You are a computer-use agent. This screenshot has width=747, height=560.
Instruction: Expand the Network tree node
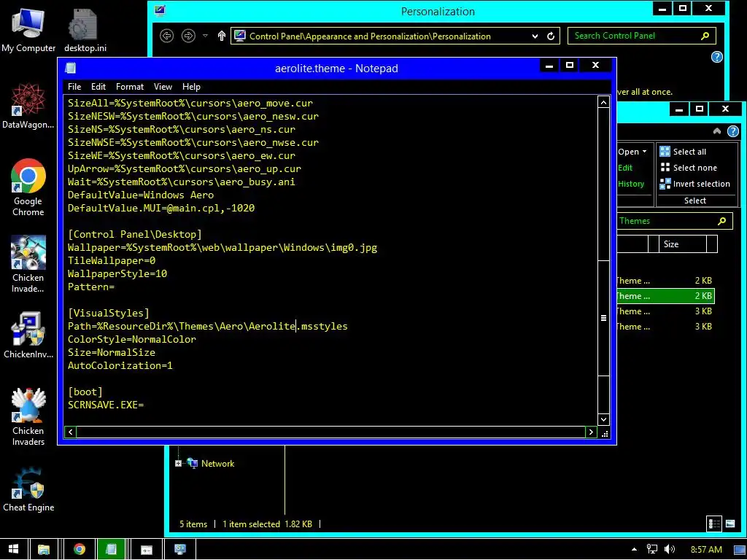tap(178, 463)
